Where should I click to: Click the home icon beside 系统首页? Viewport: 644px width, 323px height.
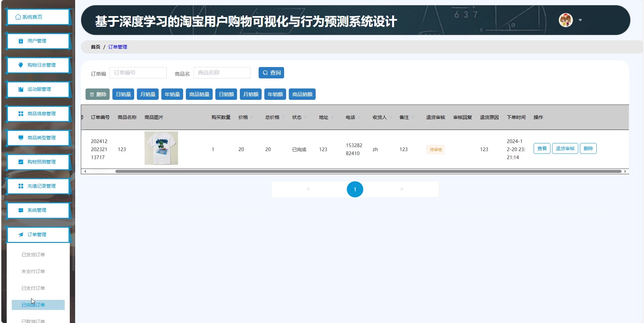coord(18,17)
